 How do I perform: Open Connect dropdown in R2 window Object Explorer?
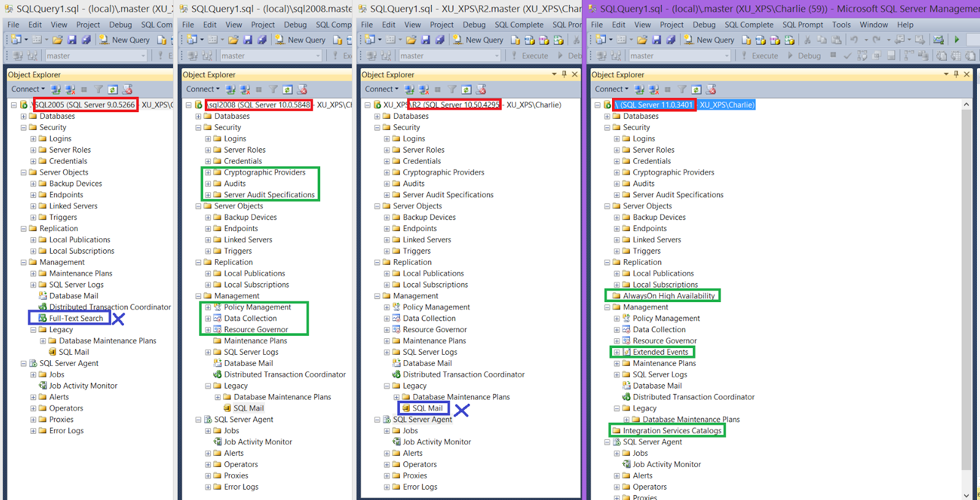pyautogui.click(x=381, y=89)
